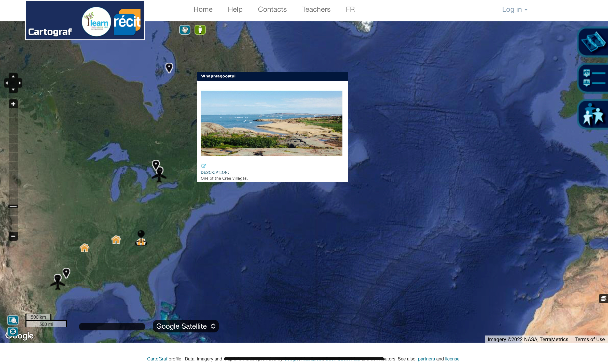Click the DESCRIPTION label in popup
Image resolution: width=608 pixels, height=364 pixels.
215,172
